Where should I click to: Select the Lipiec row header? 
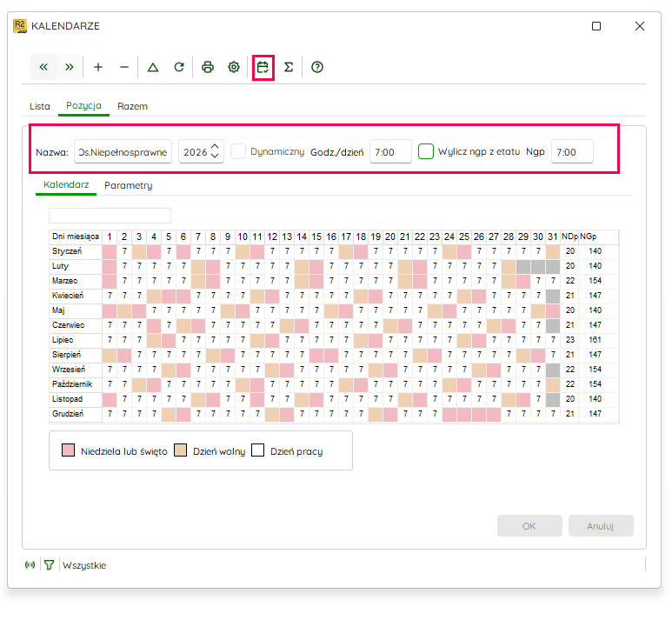pos(76,340)
